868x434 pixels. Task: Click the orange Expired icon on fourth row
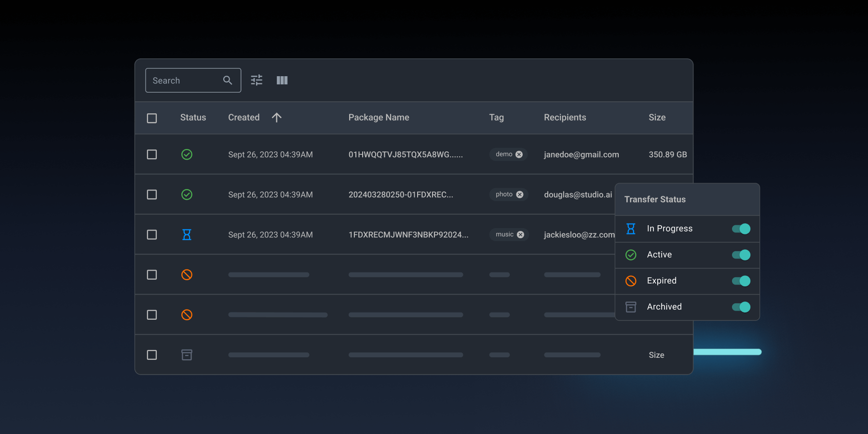187,274
